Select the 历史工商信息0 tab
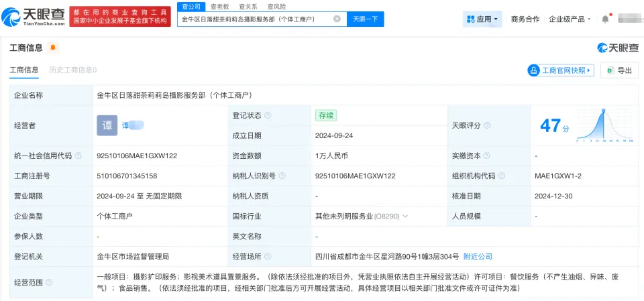This screenshot has width=644, height=301. (x=73, y=70)
